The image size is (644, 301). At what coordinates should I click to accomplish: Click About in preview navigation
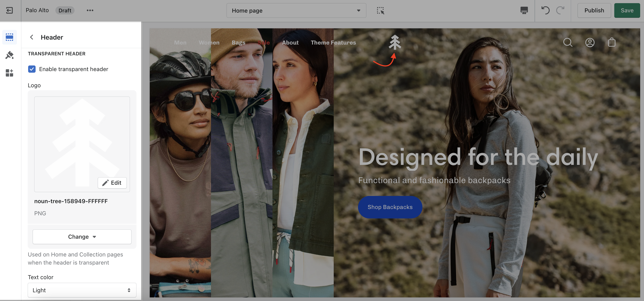tap(290, 43)
